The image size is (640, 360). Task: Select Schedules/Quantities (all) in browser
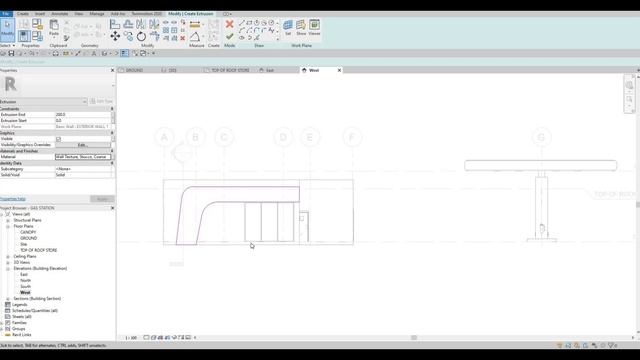[35, 311]
